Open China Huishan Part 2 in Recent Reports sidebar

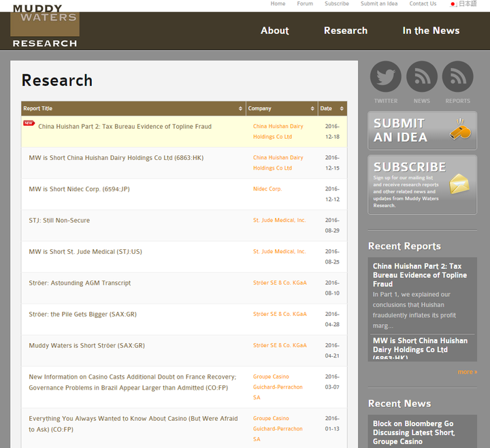coord(420,275)
